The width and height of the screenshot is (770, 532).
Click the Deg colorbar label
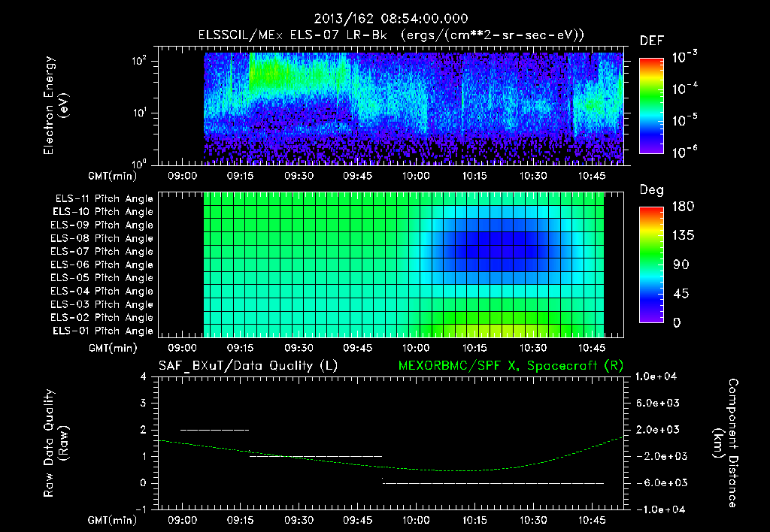pos(652,190)
